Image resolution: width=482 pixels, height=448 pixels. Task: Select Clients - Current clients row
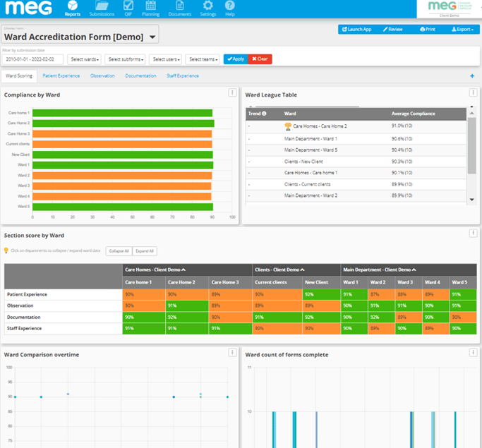pyautogui.click(x=356, y=184)
